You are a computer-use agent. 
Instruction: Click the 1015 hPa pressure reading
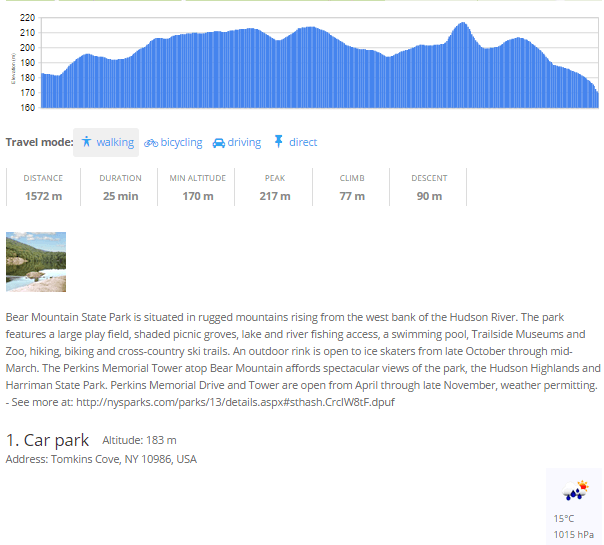(572, 534)
